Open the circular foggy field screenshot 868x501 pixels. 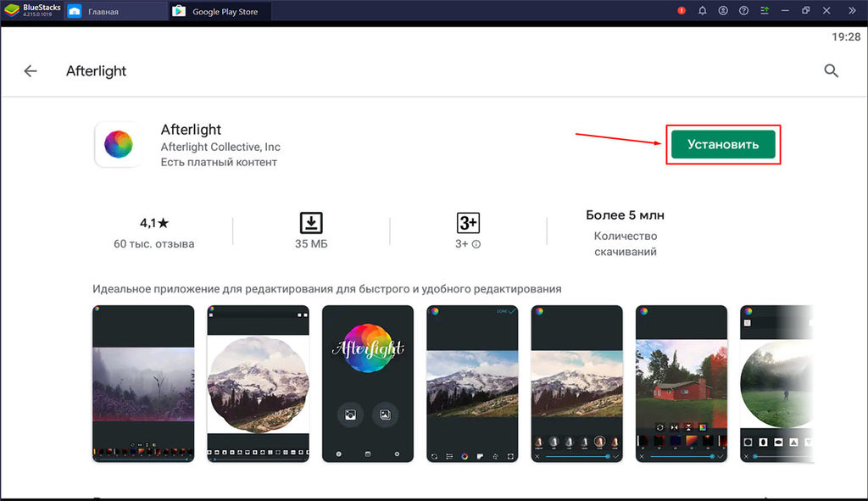click(x=776, y=384)
